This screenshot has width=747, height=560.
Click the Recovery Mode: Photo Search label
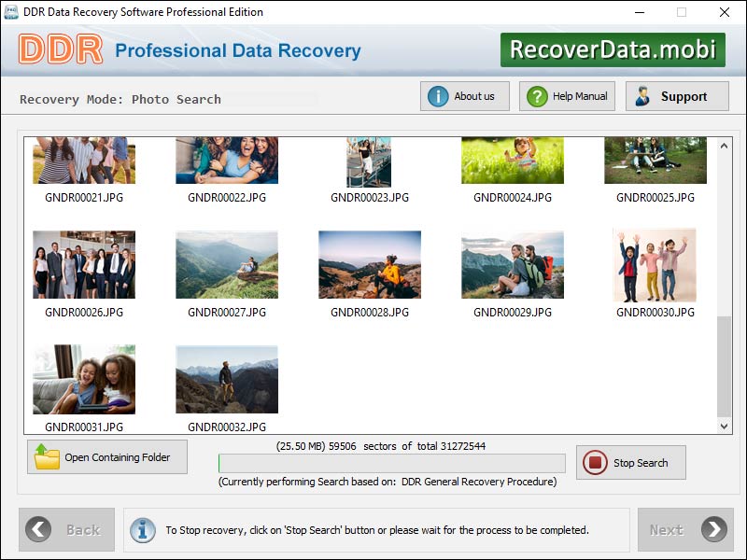pyautogui.click(x=120, y=100)
